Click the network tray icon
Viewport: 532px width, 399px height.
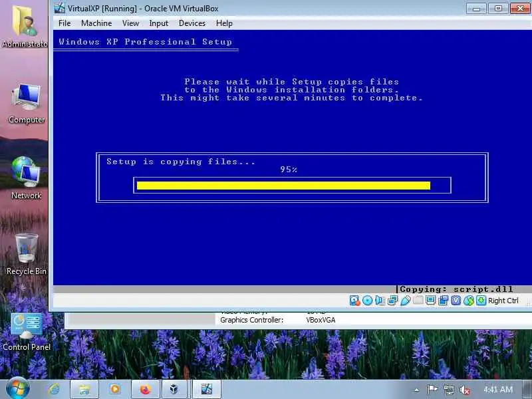tap(448, 390)
